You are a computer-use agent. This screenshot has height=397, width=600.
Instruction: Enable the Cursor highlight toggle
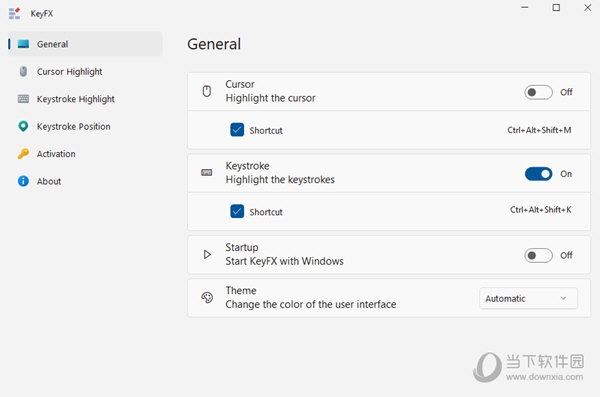[538, 92]
